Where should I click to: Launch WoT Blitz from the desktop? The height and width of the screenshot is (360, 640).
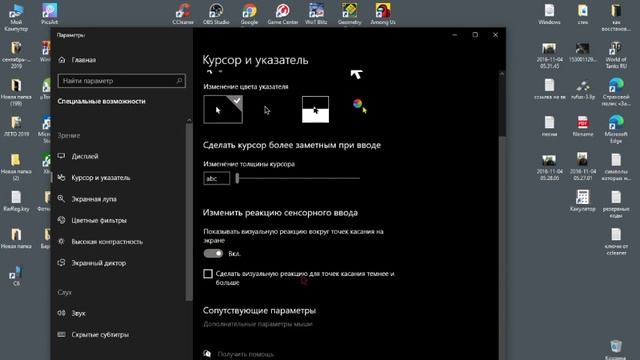[x=316, y=14]
